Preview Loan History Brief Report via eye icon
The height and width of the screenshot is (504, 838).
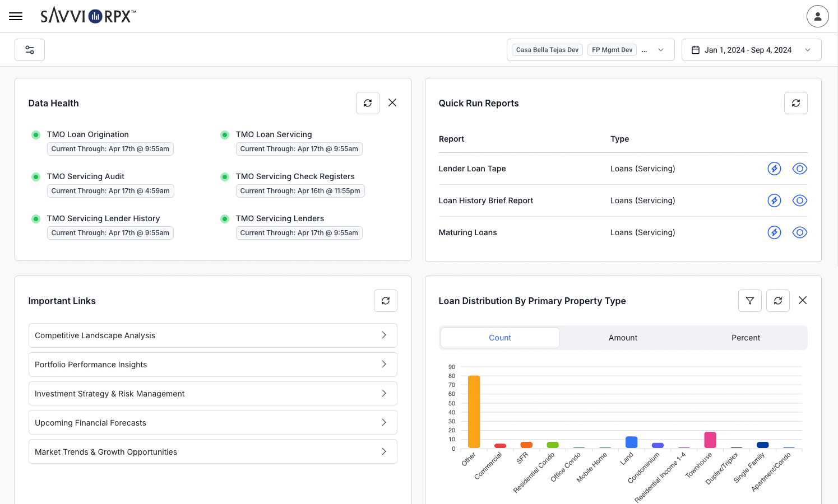[x=800, y=200]
